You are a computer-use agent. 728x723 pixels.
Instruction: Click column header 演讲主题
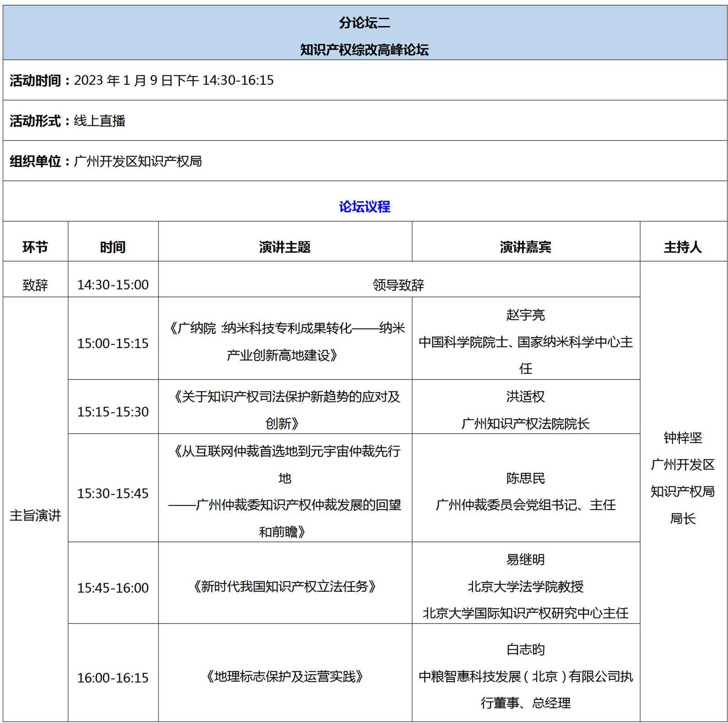(285, 247)
